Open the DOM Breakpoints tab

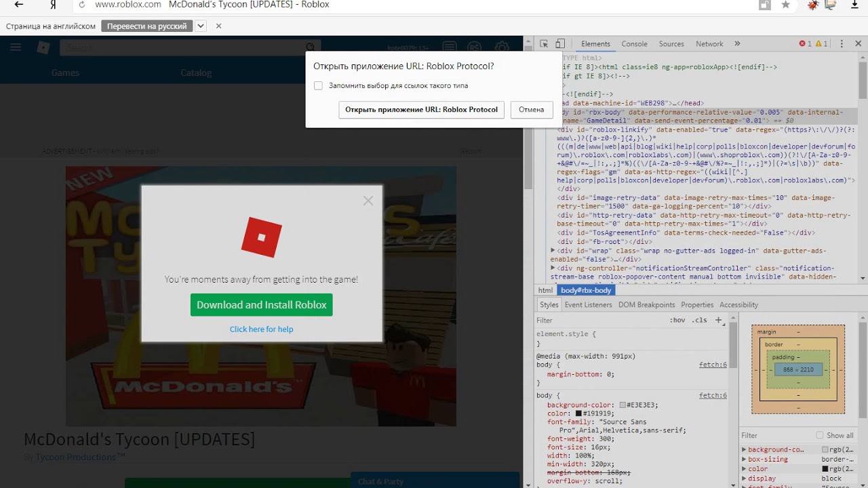point(646,305)
